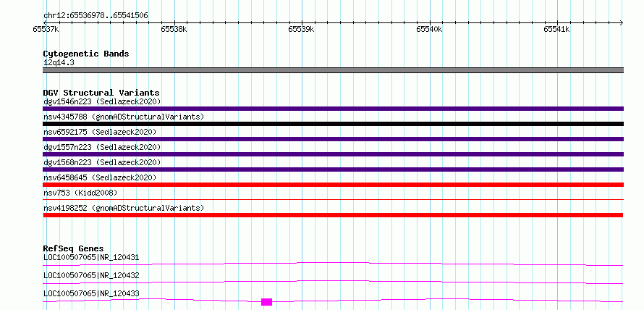Select variant label nsv753 (Kidd2008)
The image size is (644, 310).
(x=80, y=193)
